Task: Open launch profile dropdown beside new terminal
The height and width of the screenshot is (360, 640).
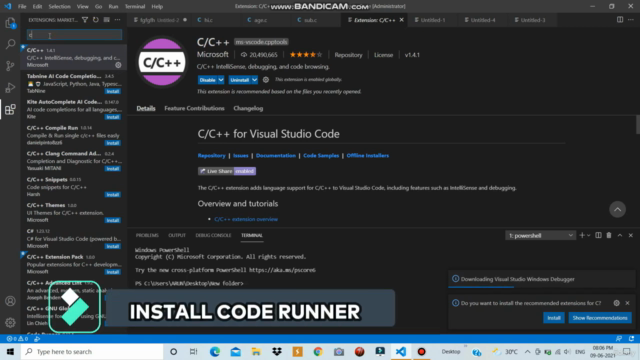Action: point(589,236)
